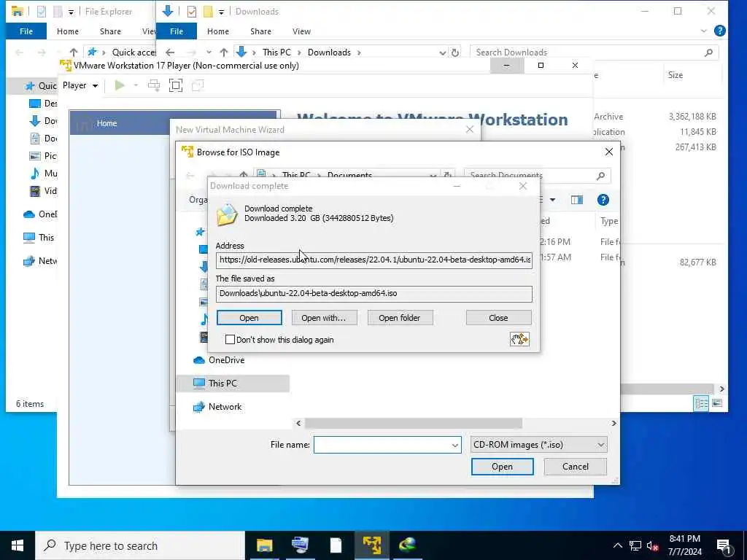Cancel the Browse for ISO Image dialog
Viewport: 747px width, 560px height.
coord(575,467)
